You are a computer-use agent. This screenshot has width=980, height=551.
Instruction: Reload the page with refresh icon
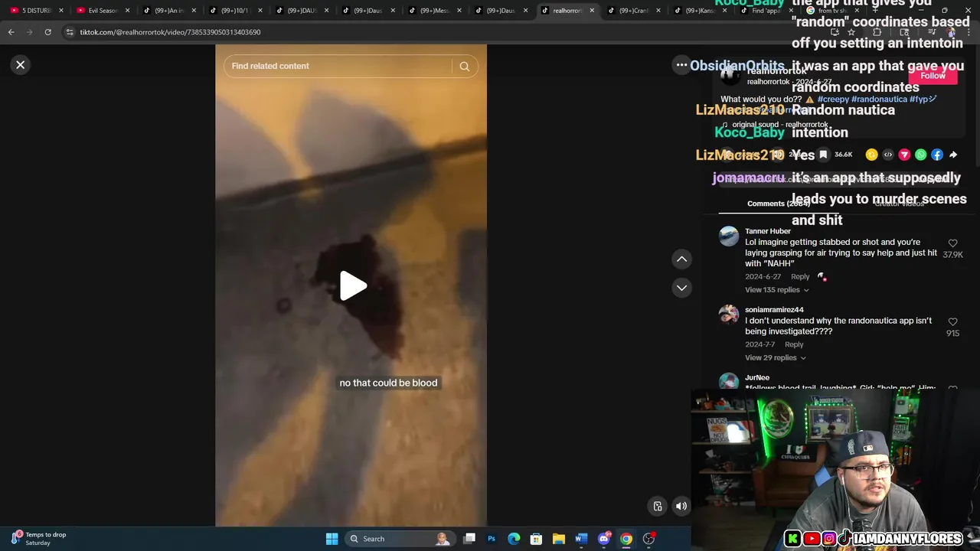click(x=47, y=32)
